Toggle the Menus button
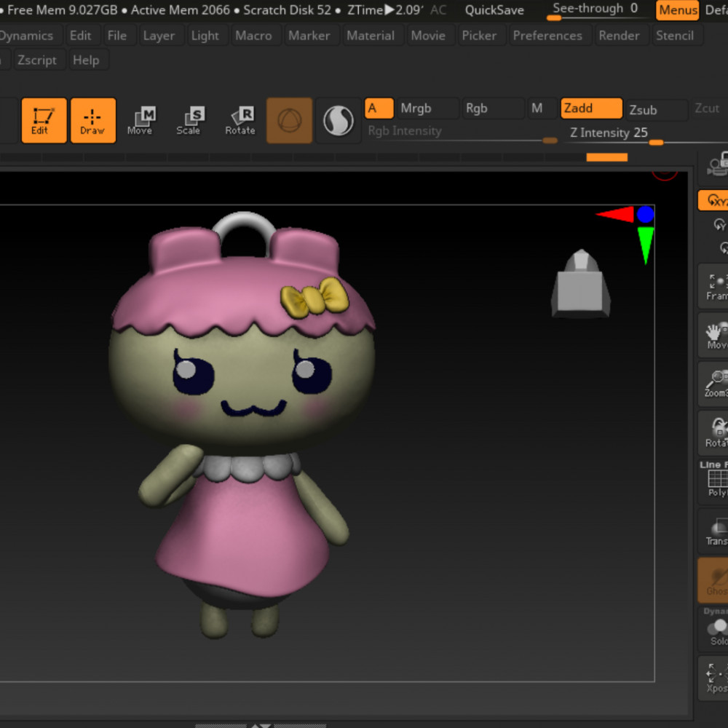The height and width of the screenshot is (728, 728). [677, 10]
